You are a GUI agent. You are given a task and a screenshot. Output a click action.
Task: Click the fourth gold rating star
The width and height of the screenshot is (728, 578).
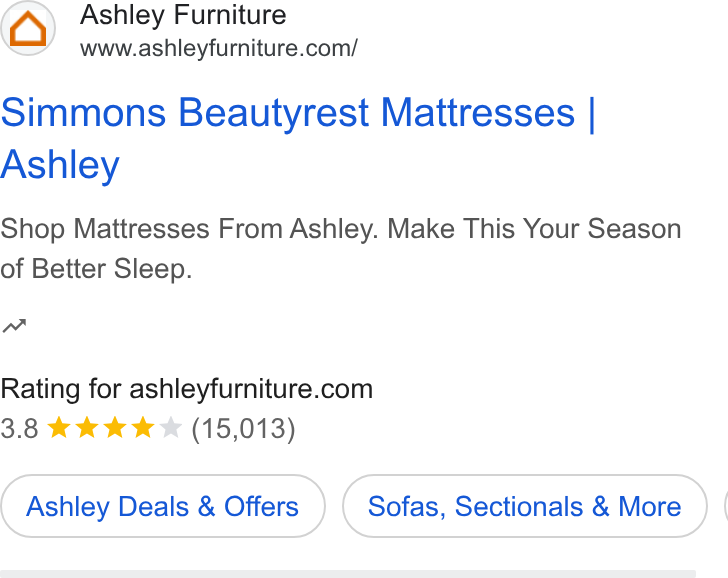pos(143,427)
